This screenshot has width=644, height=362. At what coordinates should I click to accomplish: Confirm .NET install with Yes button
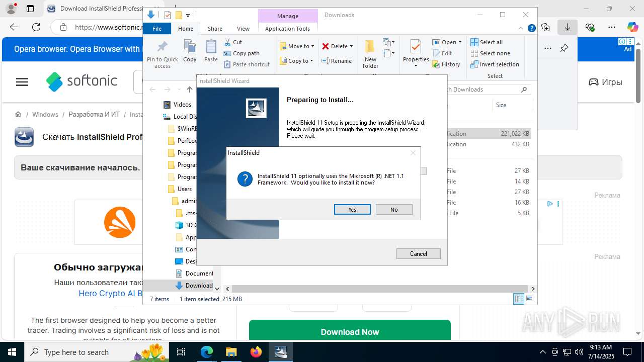[x=352, y=210]
